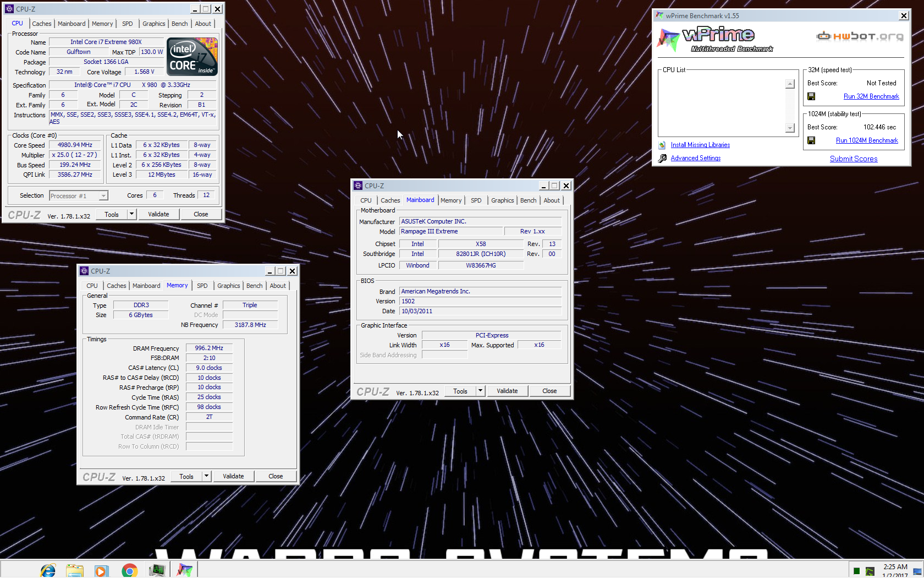Click scroll up arrow in CPU List
Viewport: 924px width, 578px height.
pos(790,84)
